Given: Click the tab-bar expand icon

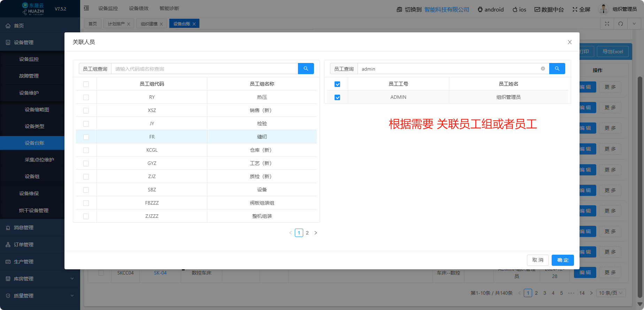Looking at the screenshot, I should (x=607, y=24).
